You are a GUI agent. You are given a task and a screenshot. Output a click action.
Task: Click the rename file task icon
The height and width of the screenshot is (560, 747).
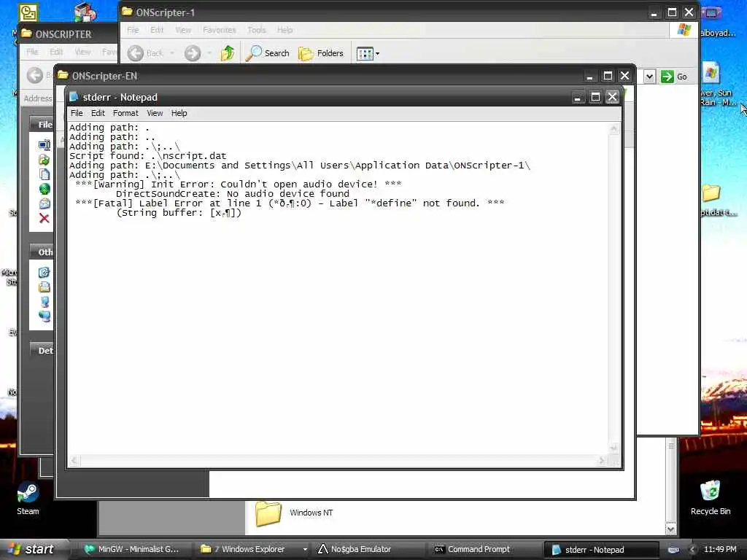click(44, 145)
